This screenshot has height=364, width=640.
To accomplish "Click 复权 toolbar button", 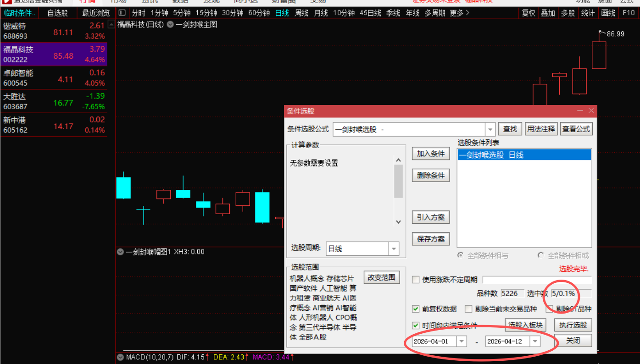I will click(x=529, y=13).
